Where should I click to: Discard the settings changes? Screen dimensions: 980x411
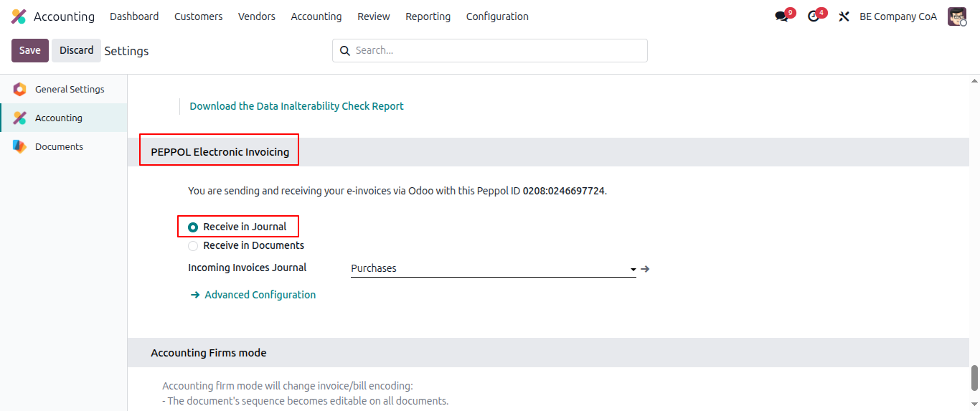[x=76, y=50]
